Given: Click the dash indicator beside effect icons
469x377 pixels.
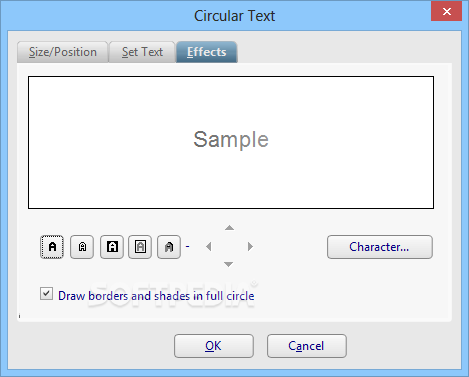Looking at the screenshot, I should coord(187,247).
